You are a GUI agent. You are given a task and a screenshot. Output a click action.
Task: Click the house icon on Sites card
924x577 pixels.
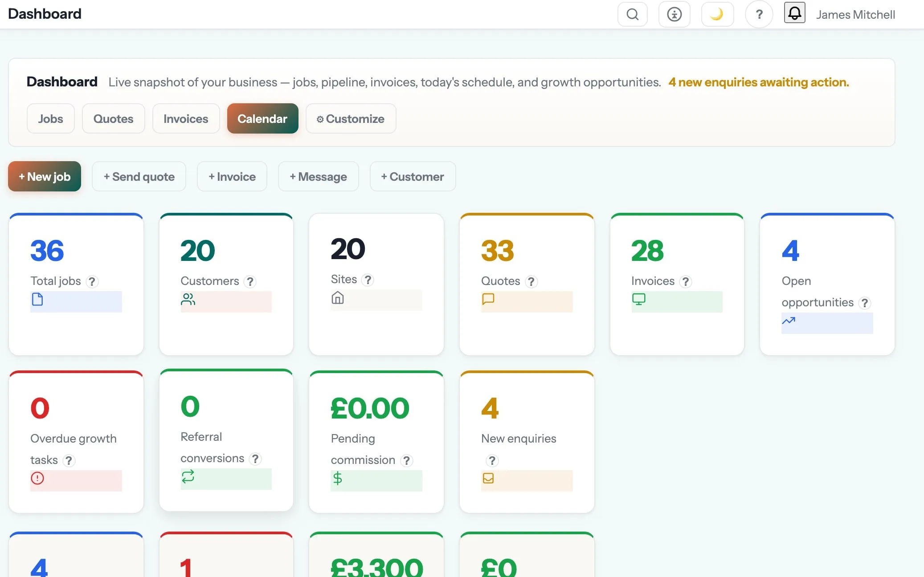tap(338, 297)
